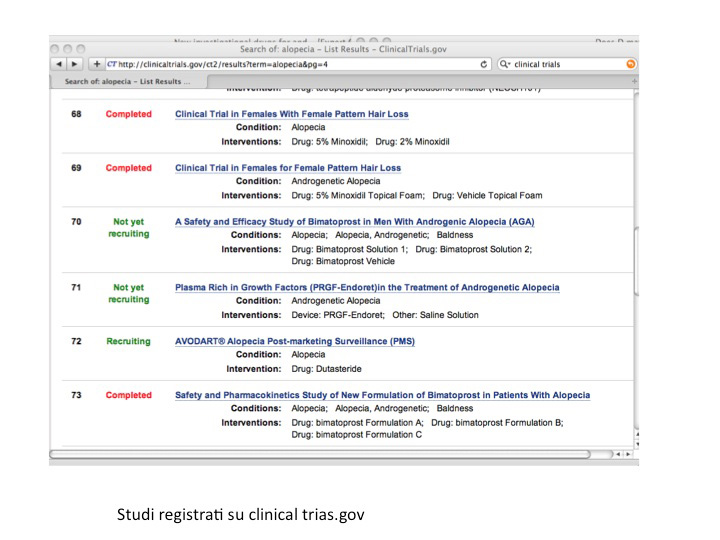Open the search magnifier dropdown
The width and height of the screenshot is (720, 540).
tap(505, 64)
